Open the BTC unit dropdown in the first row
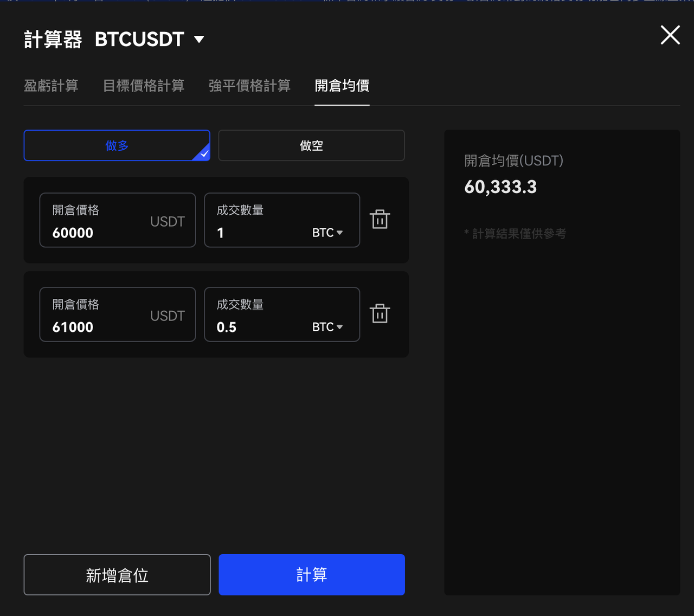694x616 pixels. pyautogui.click(x=327, y=233)
